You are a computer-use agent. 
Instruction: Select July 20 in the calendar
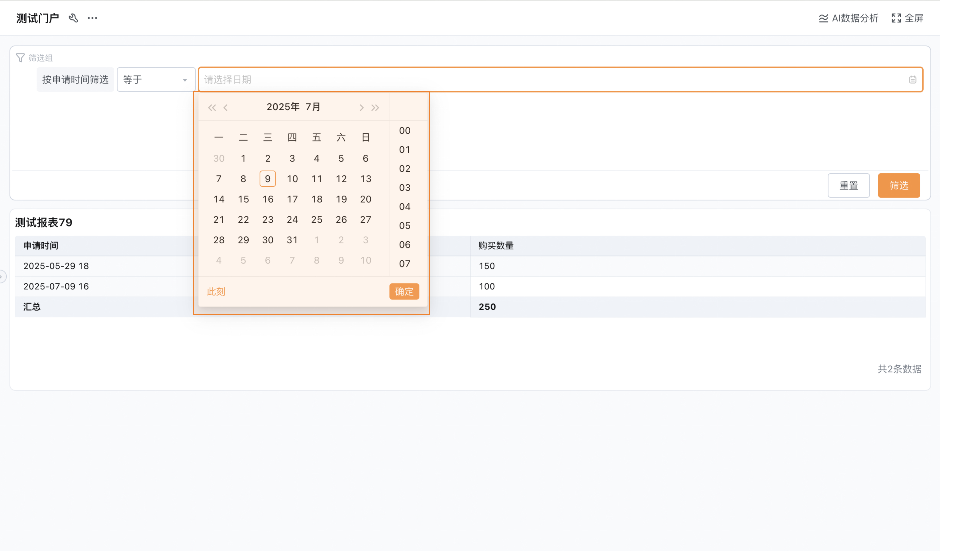point(366,199)
